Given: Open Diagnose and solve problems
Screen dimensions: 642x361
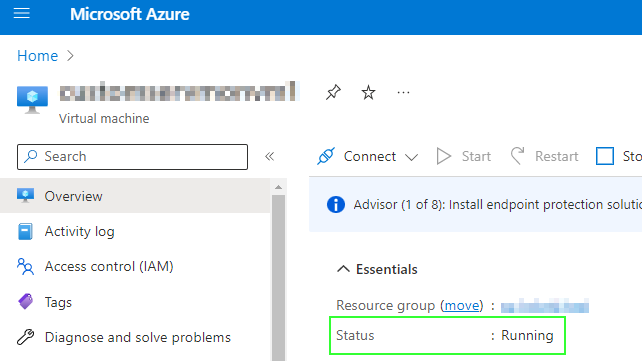Looking at the screenshot, I should (x=135, y=337).
